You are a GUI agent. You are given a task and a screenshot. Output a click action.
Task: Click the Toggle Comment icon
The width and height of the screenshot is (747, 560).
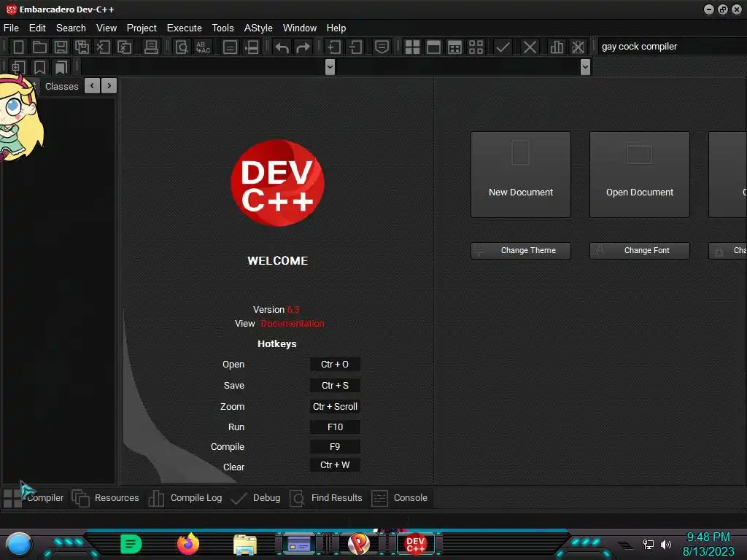(382, 47)
